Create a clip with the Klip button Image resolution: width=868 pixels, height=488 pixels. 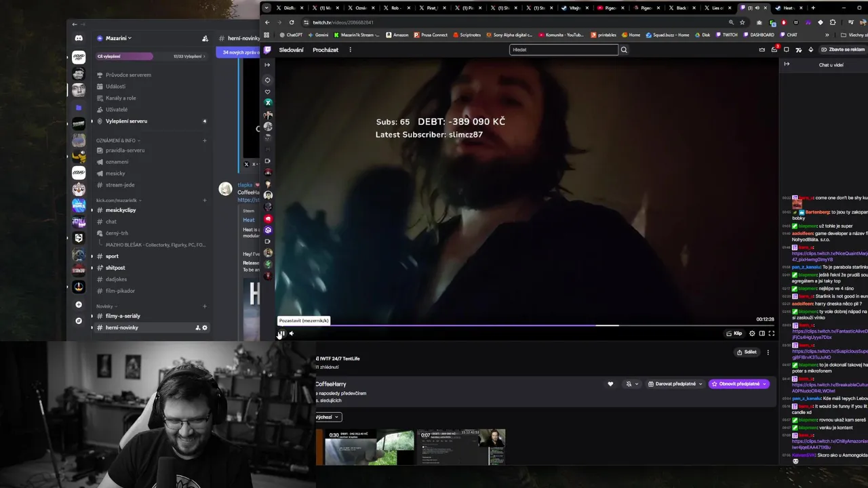tap(734, 333)
